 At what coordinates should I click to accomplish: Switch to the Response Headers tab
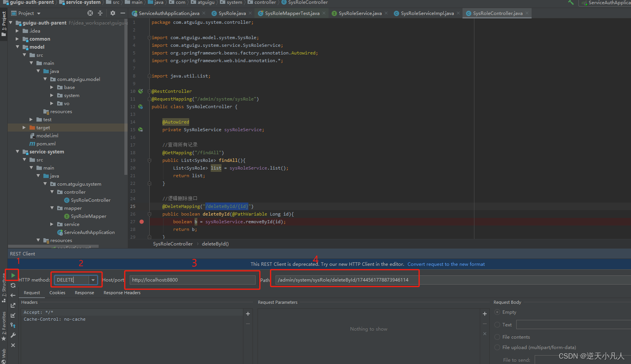(x=122, y=292)
